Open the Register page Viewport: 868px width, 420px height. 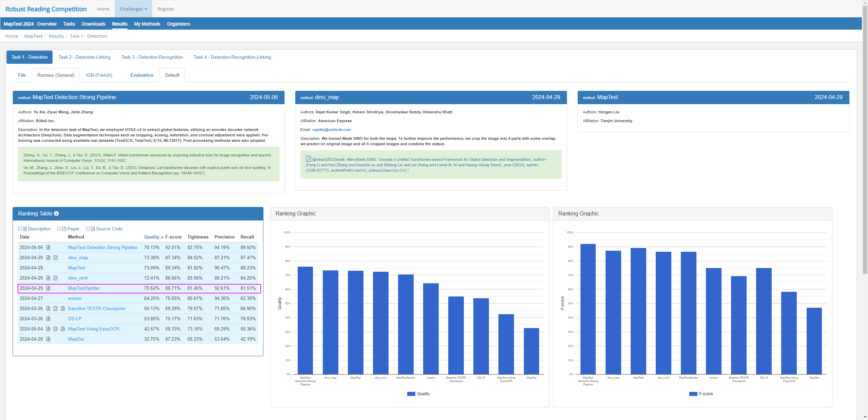click(x=166, y=9)
